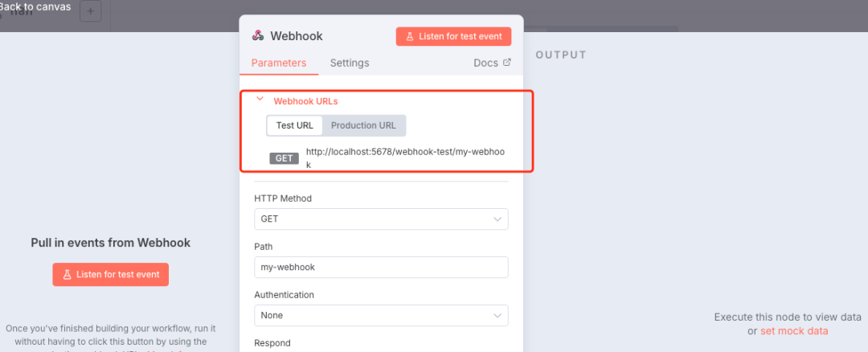Click the plus icon in the top bar
The image size is (868, 352).
pos(90,11)
